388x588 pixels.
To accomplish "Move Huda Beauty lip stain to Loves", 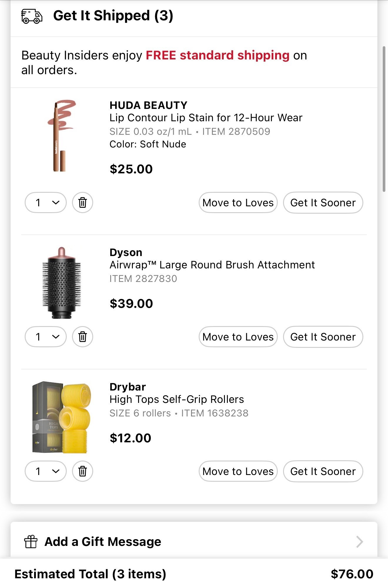I will 238,202.
